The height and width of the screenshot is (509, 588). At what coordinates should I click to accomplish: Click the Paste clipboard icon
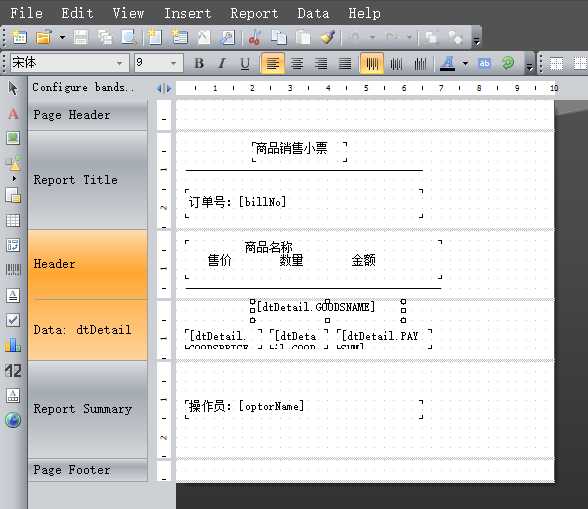(x=303, y=38)
